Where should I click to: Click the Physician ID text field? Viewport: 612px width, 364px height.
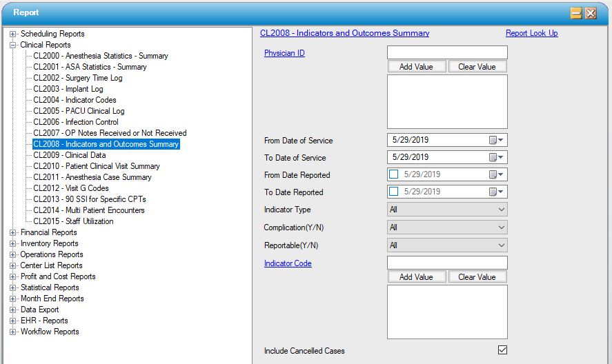click(447, 53)
